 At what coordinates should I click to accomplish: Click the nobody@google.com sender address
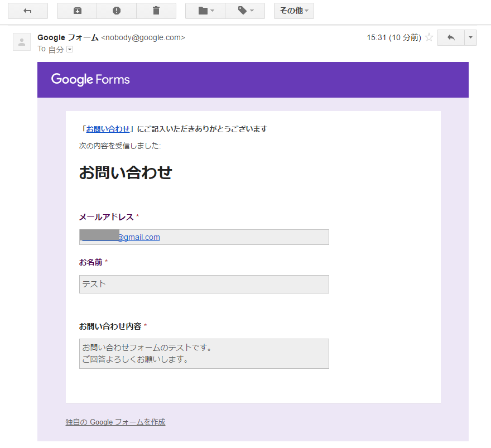tap(143, 37)
